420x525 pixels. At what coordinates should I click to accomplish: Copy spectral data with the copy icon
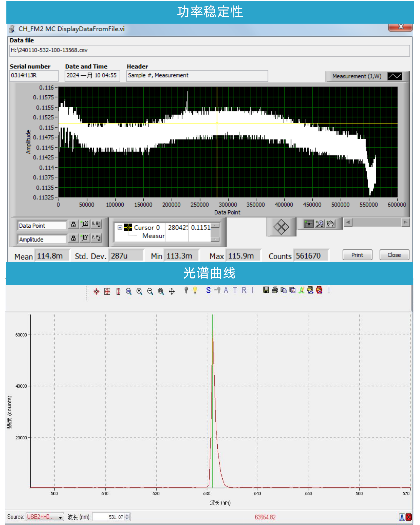tap(284, 290)
